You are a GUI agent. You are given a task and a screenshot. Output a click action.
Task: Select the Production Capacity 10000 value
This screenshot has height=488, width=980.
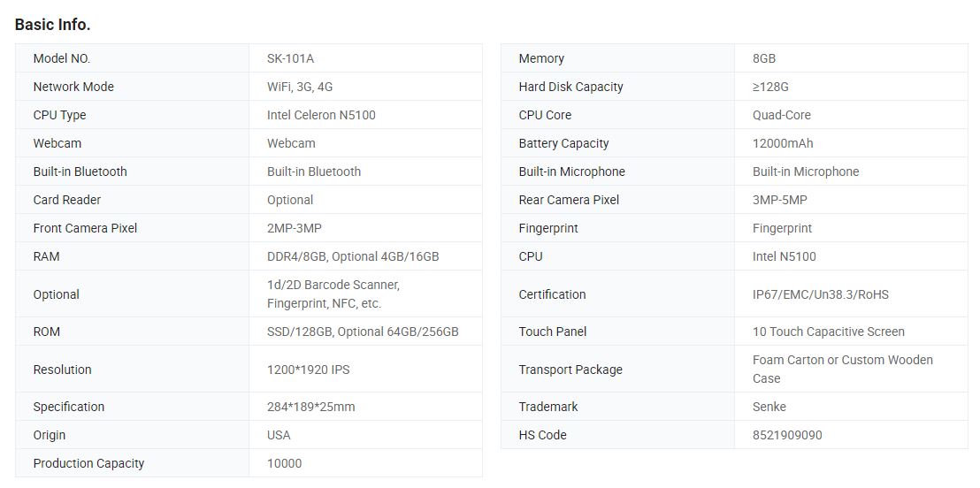coord(284,463)
